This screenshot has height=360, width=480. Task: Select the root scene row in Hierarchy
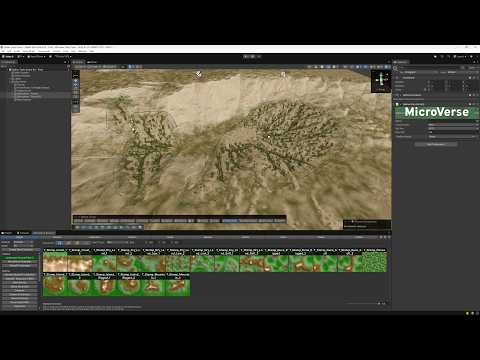coord(35,70)
